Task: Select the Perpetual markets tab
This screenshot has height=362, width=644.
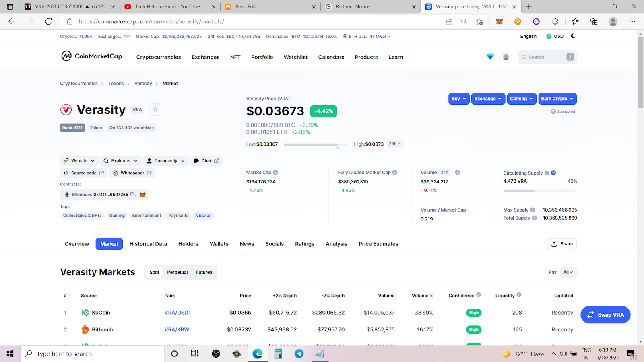Action: pyautogui.click(x=178, y=272)
